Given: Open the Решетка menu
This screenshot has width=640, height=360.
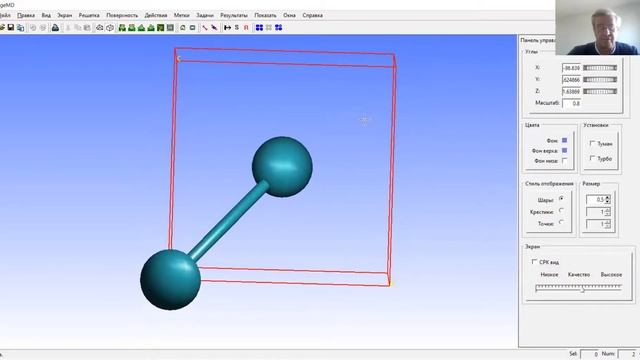Looking at the screenshot, I should (x=89, y=15).
